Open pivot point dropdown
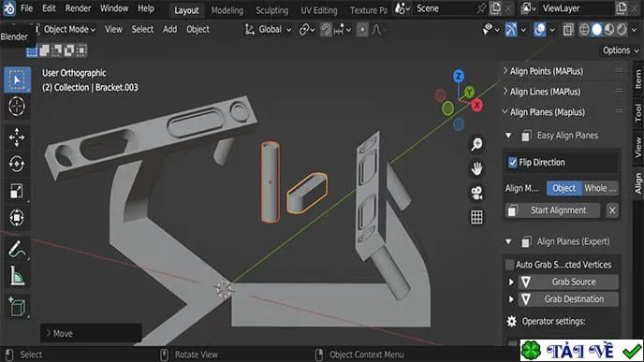 (x=307, y=30)
